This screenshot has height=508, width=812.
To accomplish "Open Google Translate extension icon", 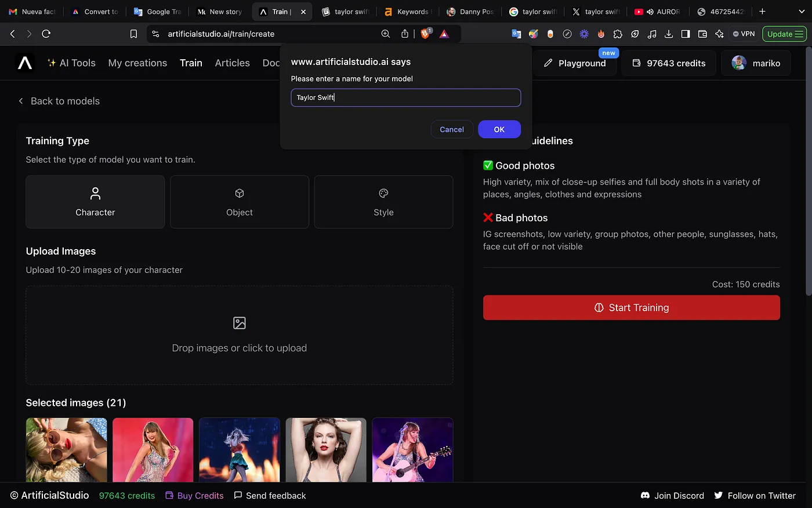I will click(516, 34).
